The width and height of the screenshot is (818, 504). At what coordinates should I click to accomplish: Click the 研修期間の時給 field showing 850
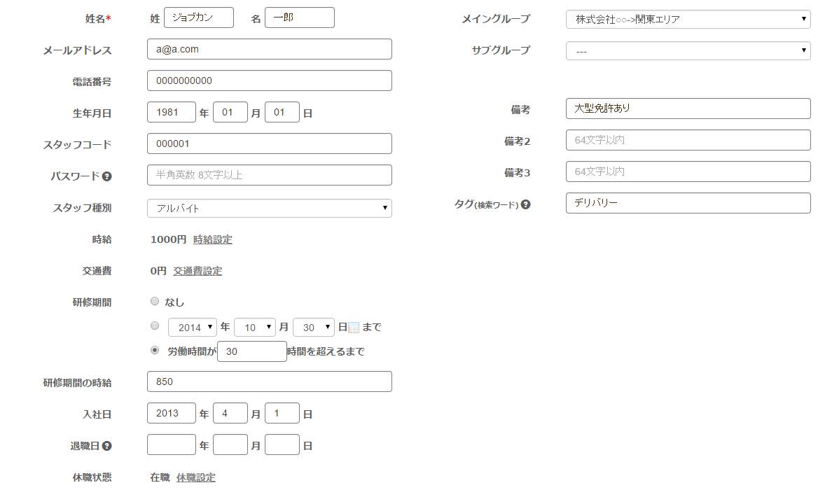pyautogui.click(x=269, y=381)
